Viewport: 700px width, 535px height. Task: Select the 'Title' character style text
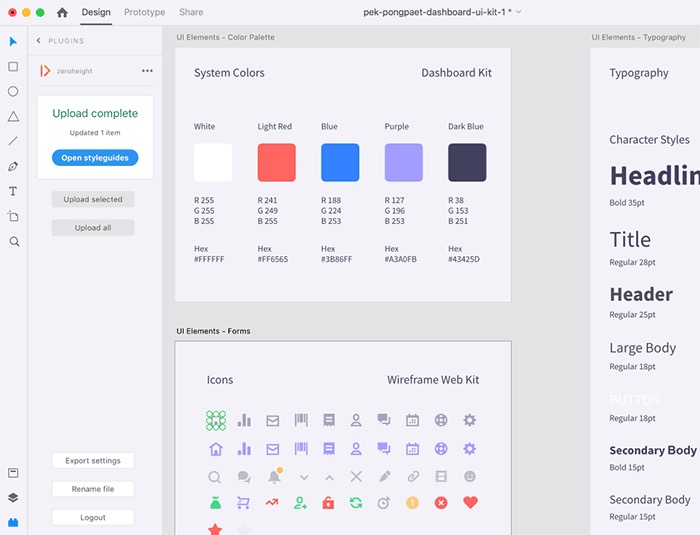click(630, 240)
